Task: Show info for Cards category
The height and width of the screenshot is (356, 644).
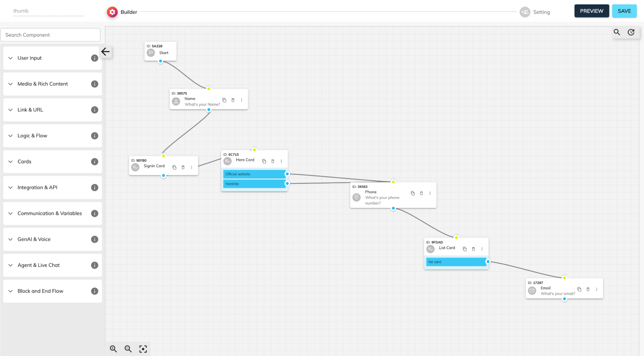Action: (94, 162)
